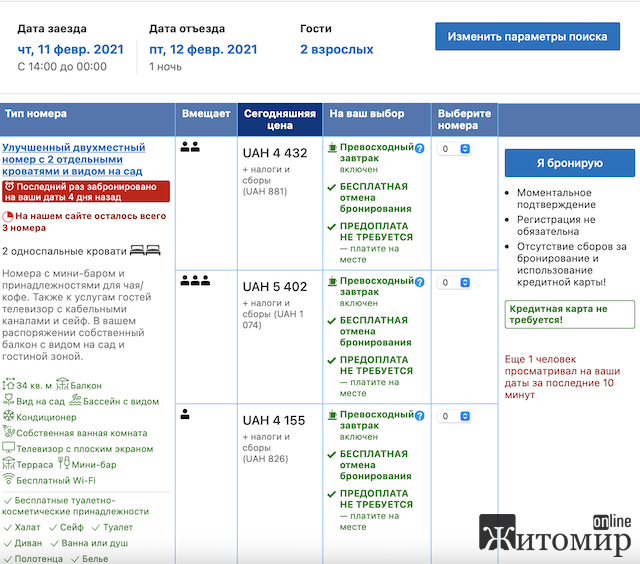The image size is (640, 564).
Task: Click the help icon beside second Превосходный завтрак
Action: coord(420,282)
